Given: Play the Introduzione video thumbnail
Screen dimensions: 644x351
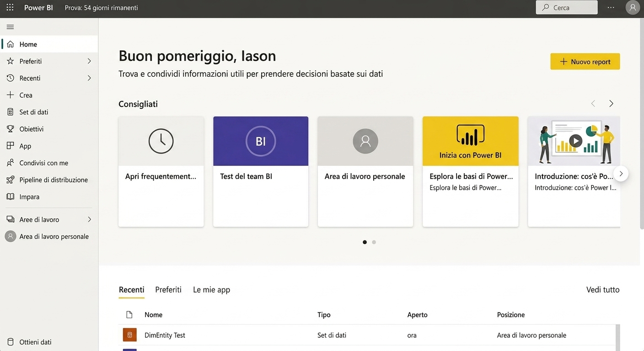Looking at the screenshot, I should click(576, 141).
